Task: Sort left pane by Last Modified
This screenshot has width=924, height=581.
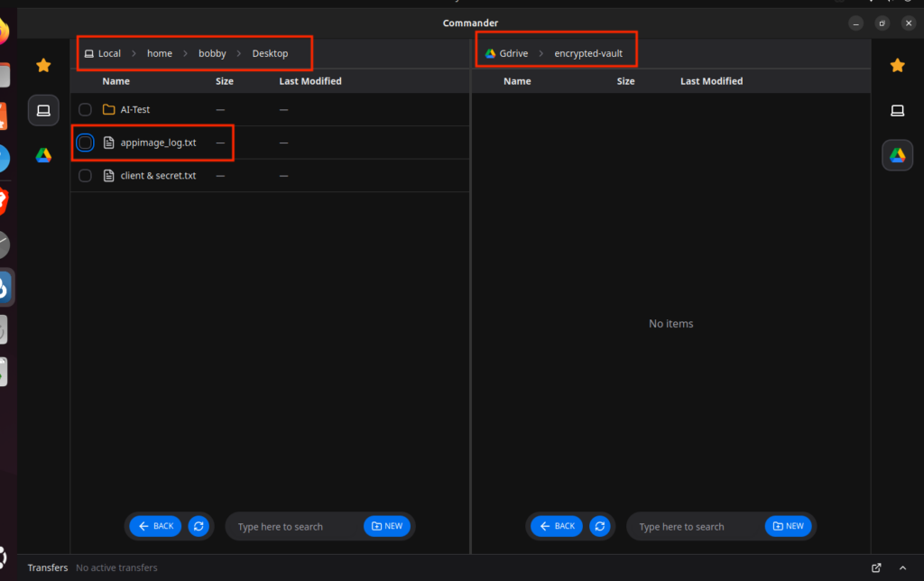Action: click(310, 81)
